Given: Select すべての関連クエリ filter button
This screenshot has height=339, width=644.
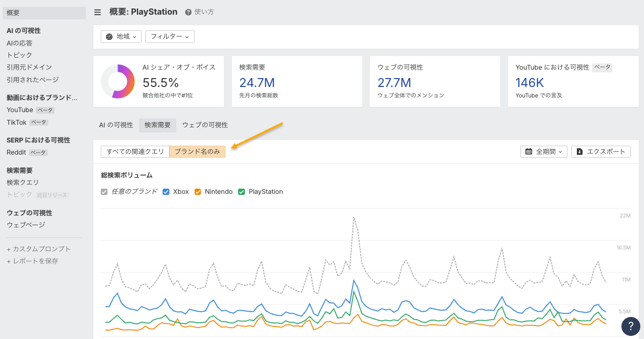Looking at the screenshot, I should coord(135,151).
